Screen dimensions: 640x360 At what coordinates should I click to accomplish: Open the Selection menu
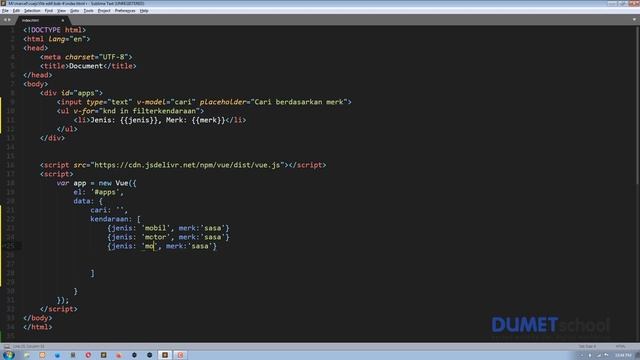point(32,11)
